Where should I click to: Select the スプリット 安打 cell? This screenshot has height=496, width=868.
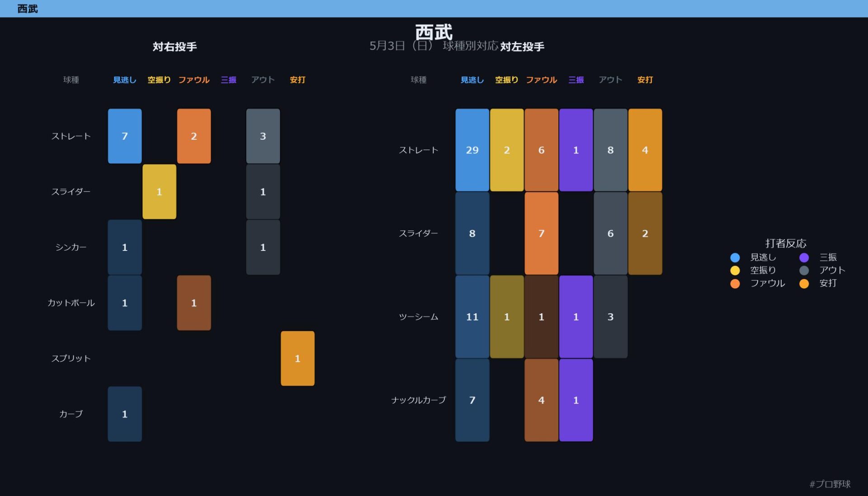(297, 359)
